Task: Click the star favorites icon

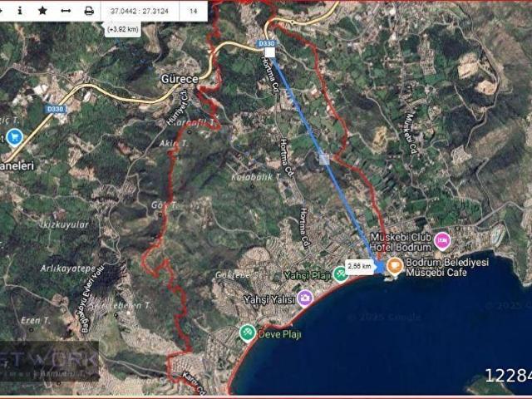Action: 42,11
